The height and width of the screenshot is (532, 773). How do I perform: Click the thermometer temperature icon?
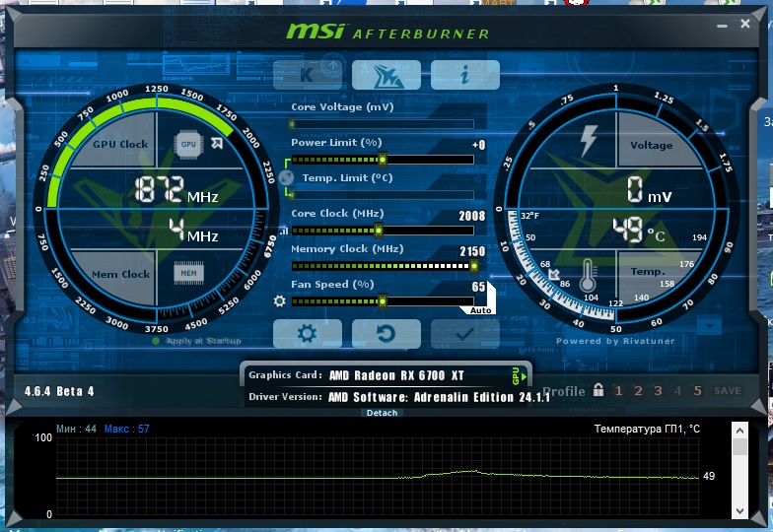tap(588, 276)
